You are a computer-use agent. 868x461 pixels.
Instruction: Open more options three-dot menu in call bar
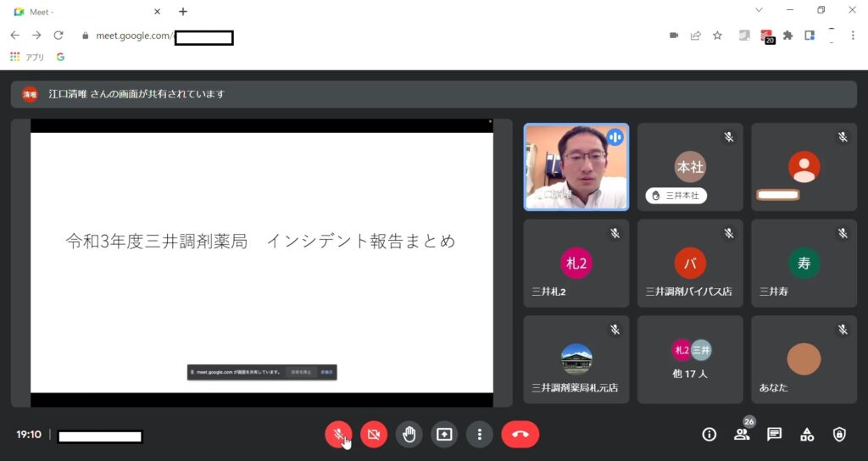[x=480, y=435]
